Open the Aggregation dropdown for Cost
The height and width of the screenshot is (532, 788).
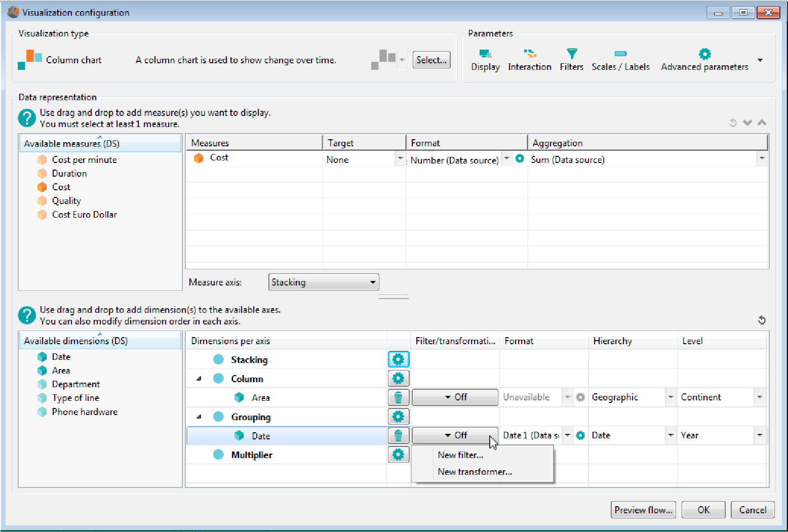(762, 159)
